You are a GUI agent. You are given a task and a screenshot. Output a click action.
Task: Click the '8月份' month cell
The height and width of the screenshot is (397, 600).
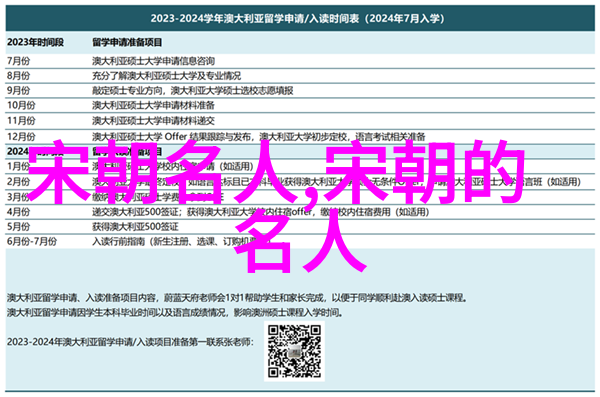(x=18, y=75)
